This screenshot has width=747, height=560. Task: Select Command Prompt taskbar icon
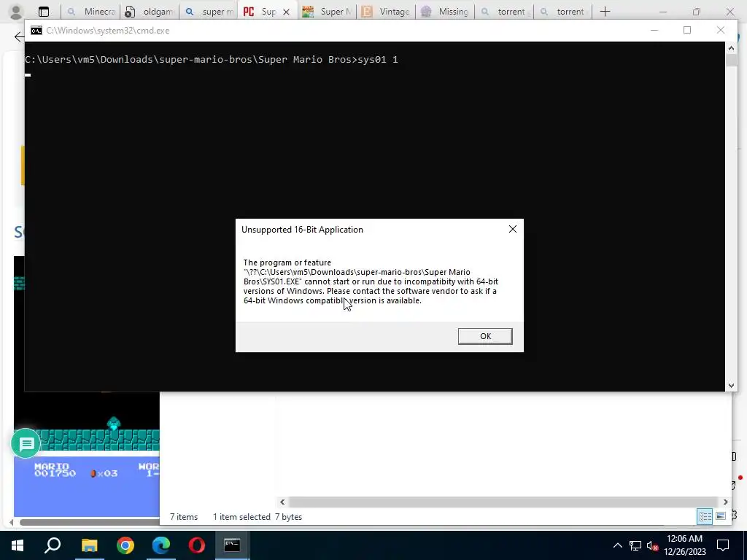pyautogui.click(x=233, y=545)
